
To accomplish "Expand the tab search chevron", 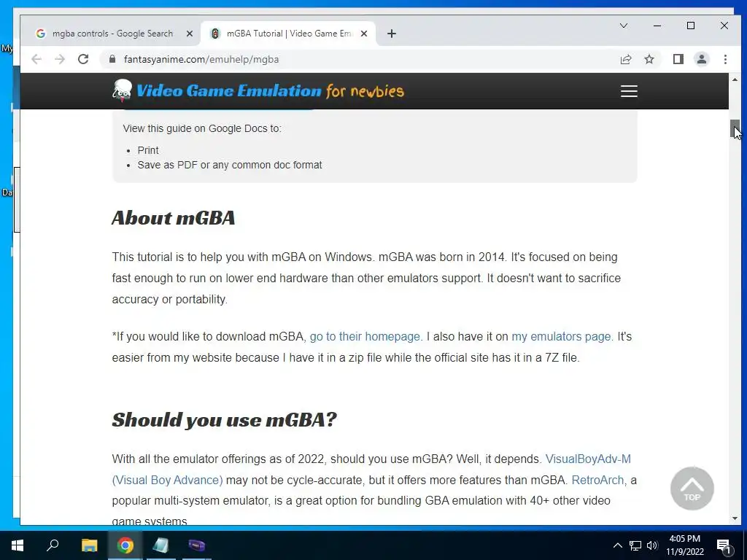I will (624, 26).
